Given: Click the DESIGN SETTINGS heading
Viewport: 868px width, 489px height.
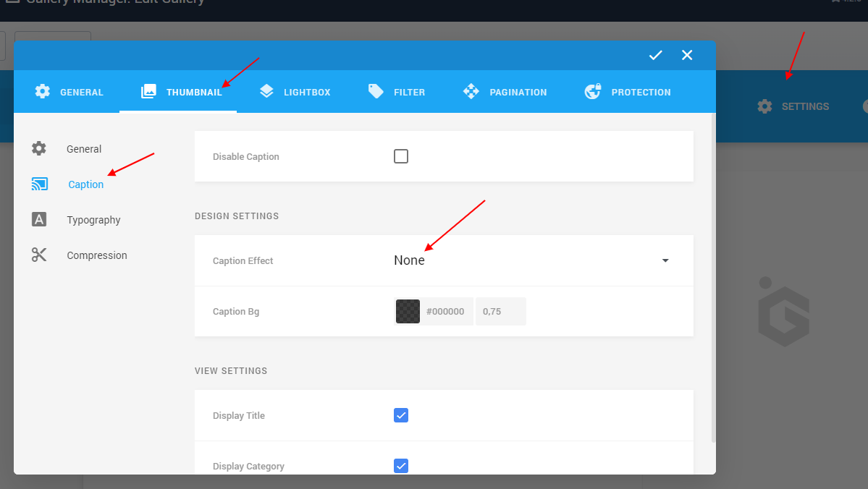Looking at the screenshot, I should [237, 216].
